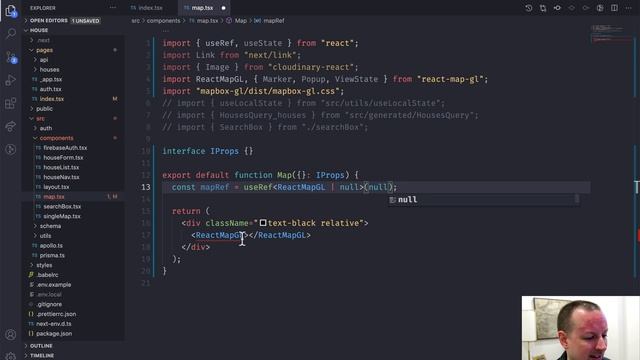Click the Tailwind color preview before text-black
The height and width of the screenshot is (360, 640).
coord(263,223)
